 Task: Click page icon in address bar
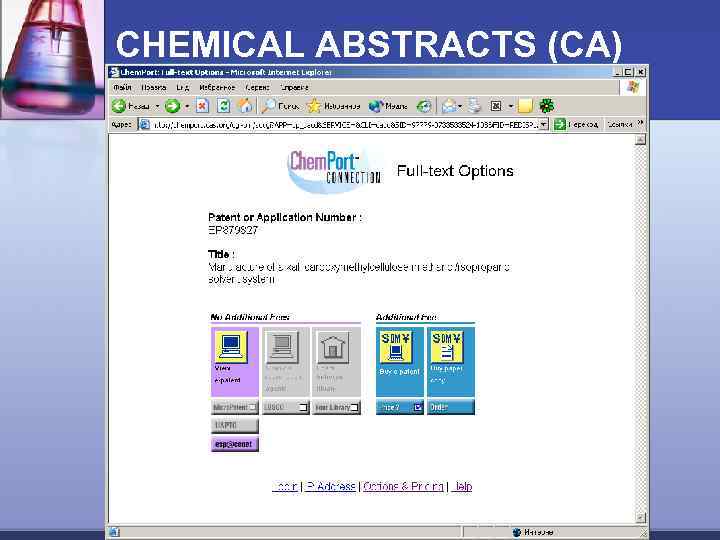click(145, 124)
